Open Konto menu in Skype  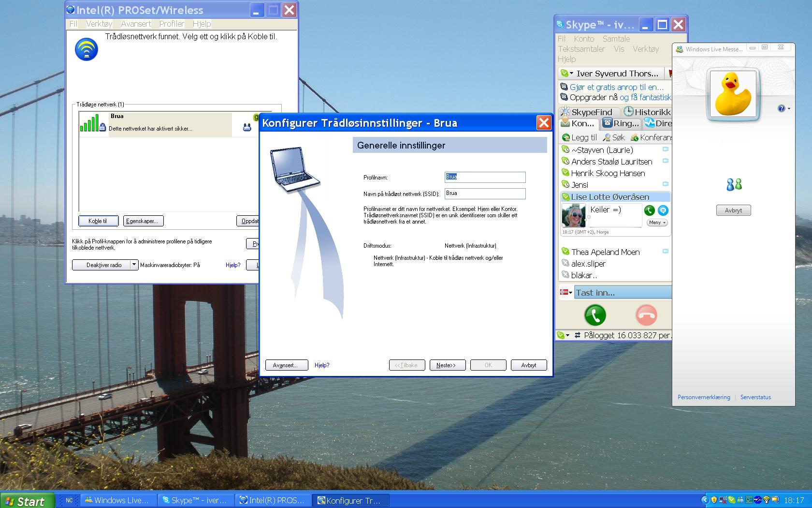click(x=584, y=39)
